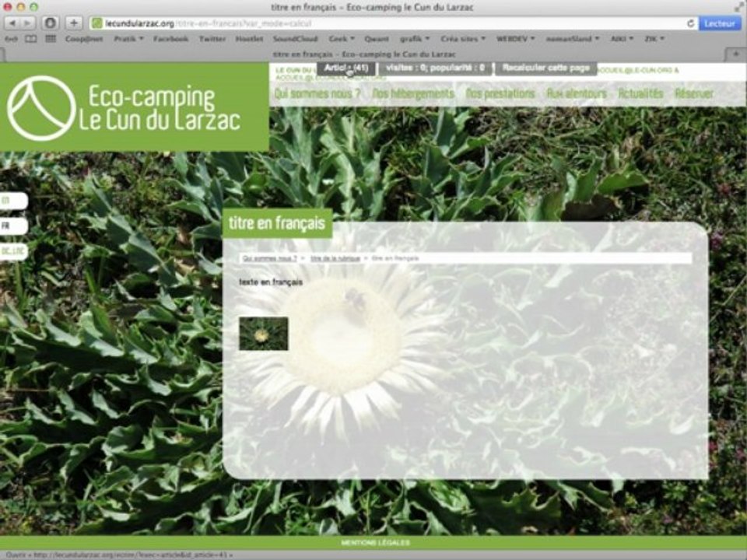Open the grafik bookmarks dropdown
This screenshot has width=747, height=560.
pos(415,39)
